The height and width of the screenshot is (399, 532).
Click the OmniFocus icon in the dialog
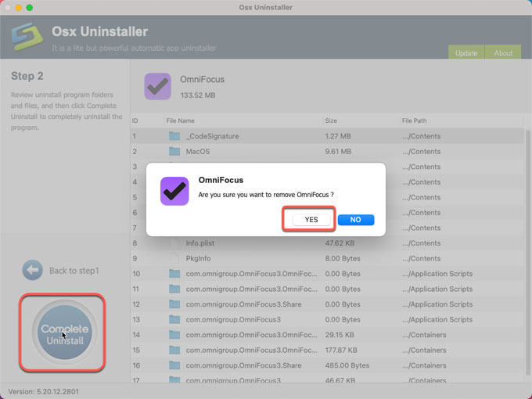click(x=174, y=191)
